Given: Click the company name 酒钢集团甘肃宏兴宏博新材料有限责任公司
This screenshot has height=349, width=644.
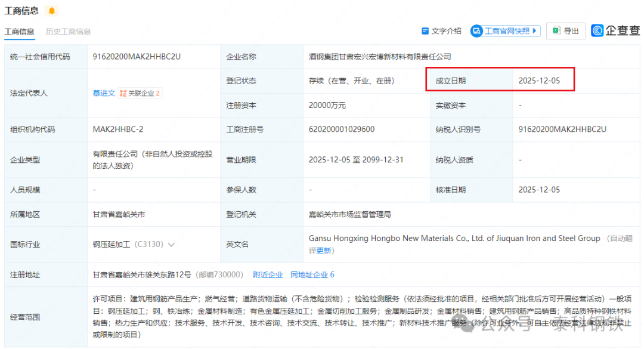Looking at the screenshot, I should [x=380, y=57].
